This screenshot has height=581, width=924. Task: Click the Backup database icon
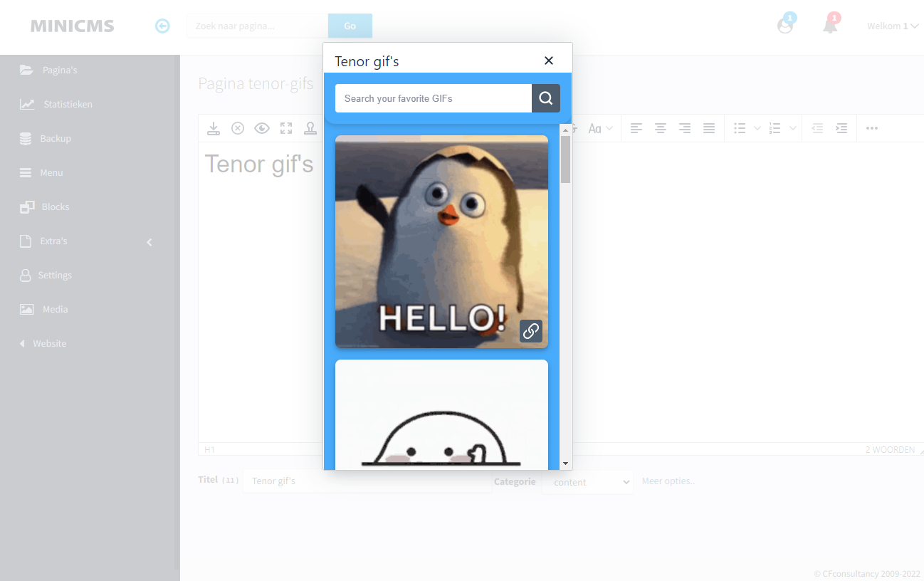(26, 138)
